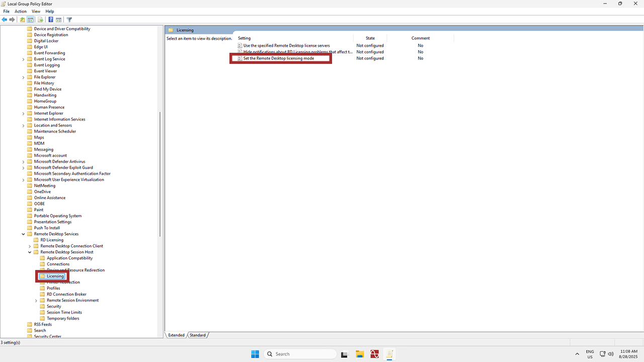Expand the Microsoft Defender Antivirus node
Viewport: 644px width, 362px height.
23,161
